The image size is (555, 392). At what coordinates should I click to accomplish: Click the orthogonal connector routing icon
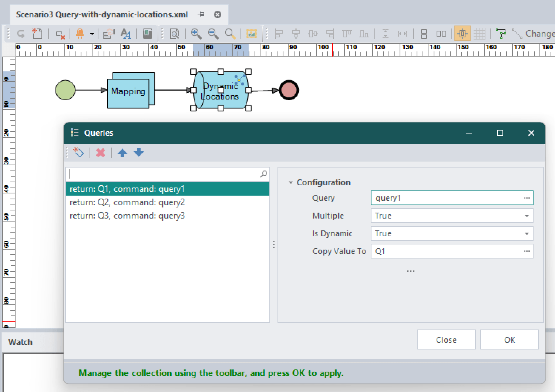pos(501,34)
